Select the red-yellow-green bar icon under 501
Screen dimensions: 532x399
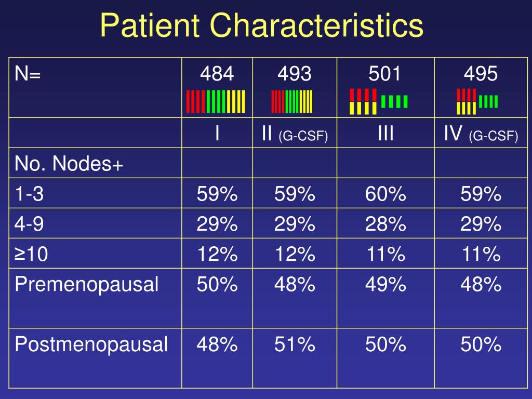(x=379, y=101)
